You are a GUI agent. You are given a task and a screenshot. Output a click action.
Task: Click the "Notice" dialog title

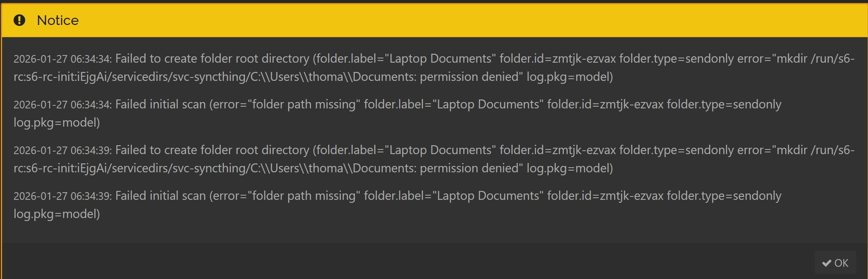tap(57, 20)
